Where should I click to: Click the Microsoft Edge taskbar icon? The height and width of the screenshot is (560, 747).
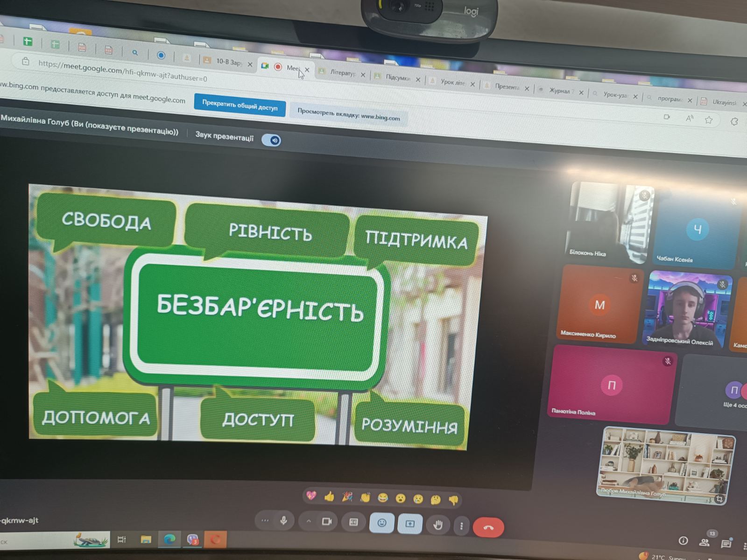(169, 539)
